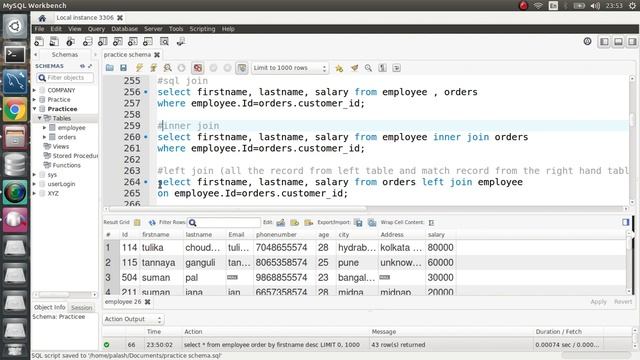
Task: Click the Create new schema icon
Action: 87,42
